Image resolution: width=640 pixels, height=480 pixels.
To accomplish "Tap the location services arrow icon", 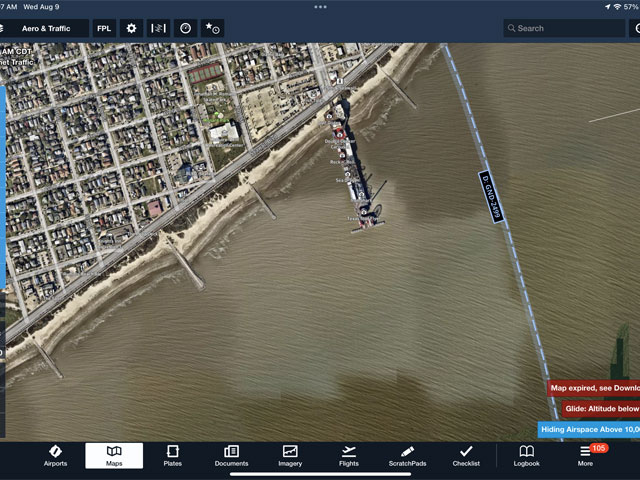I will click(x=607, y=7).
